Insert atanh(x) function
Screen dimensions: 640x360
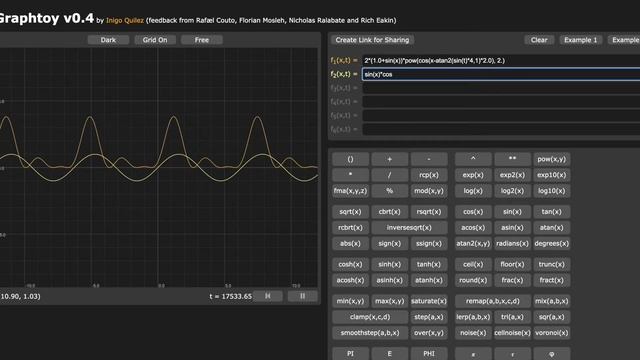tap(429, 280)
